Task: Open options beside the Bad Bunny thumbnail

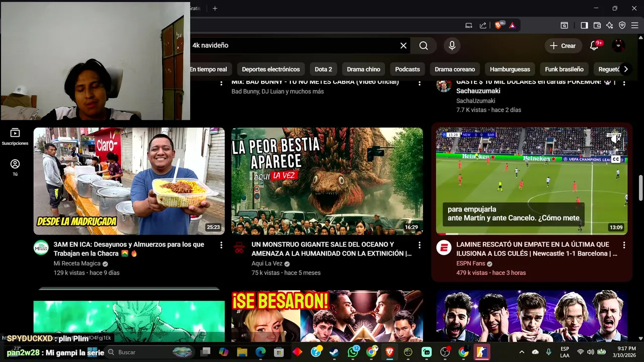Action: (x=221, y=82)
